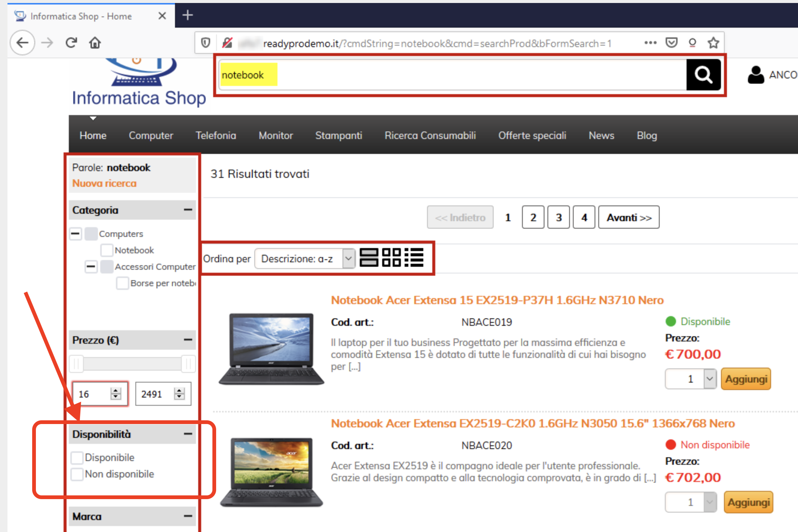Open the Home menu item
Image resolution: width=798 pixels, height=532 pixels.
[93, 135]
